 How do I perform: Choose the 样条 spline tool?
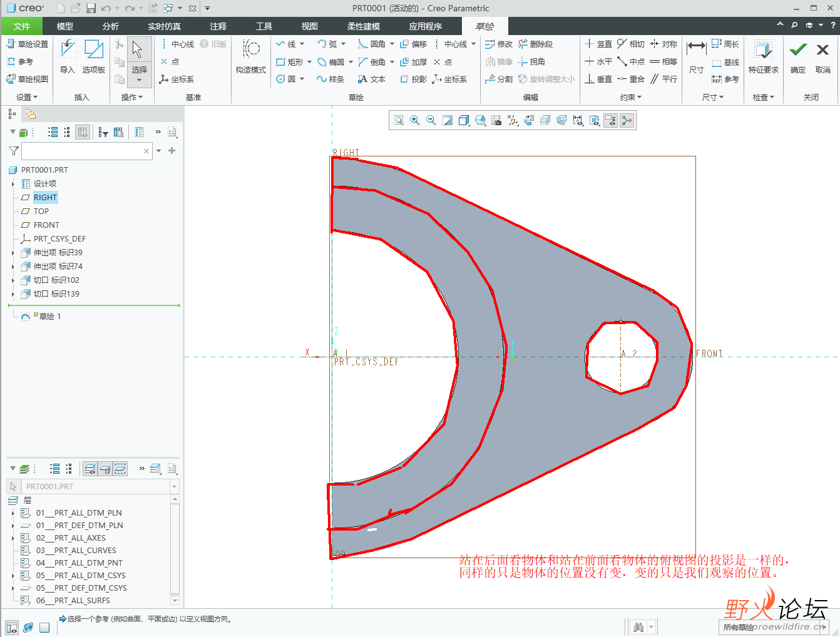click(330, 79)
